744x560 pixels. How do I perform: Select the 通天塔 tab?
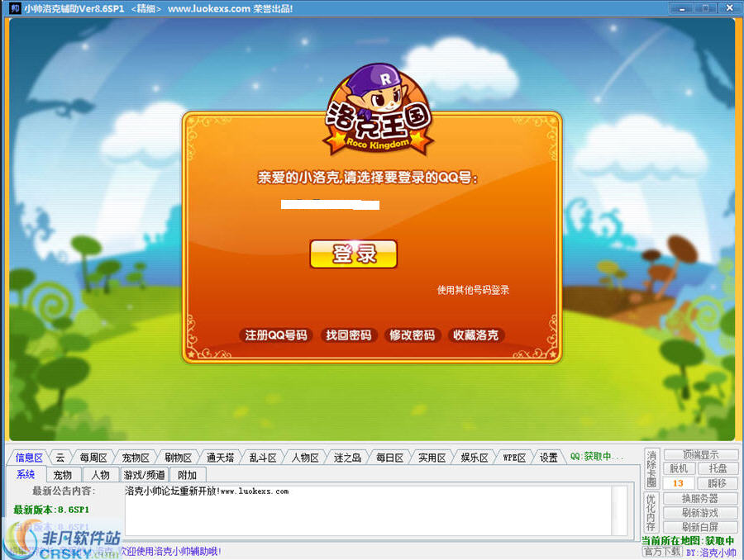coord(220,458)
